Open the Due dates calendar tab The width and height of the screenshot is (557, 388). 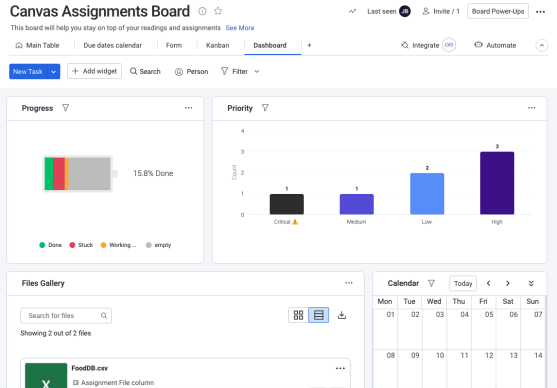pyautogui.click(x=113, y=45)
